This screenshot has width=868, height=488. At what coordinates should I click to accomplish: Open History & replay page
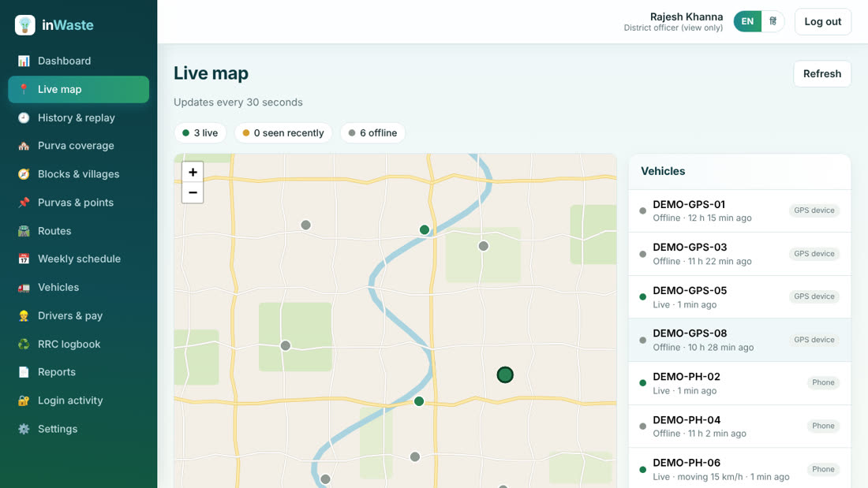(x=79, y=117)
